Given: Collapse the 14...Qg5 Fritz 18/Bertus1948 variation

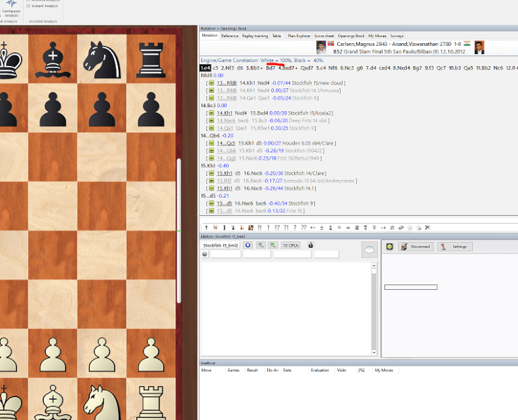Looking at the screenshot, I should tap(211, 158).
